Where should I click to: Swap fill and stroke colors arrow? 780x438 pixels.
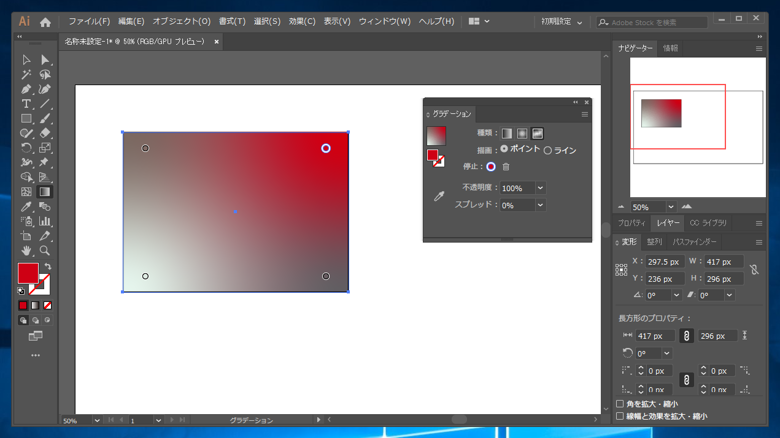pos(48,267)
